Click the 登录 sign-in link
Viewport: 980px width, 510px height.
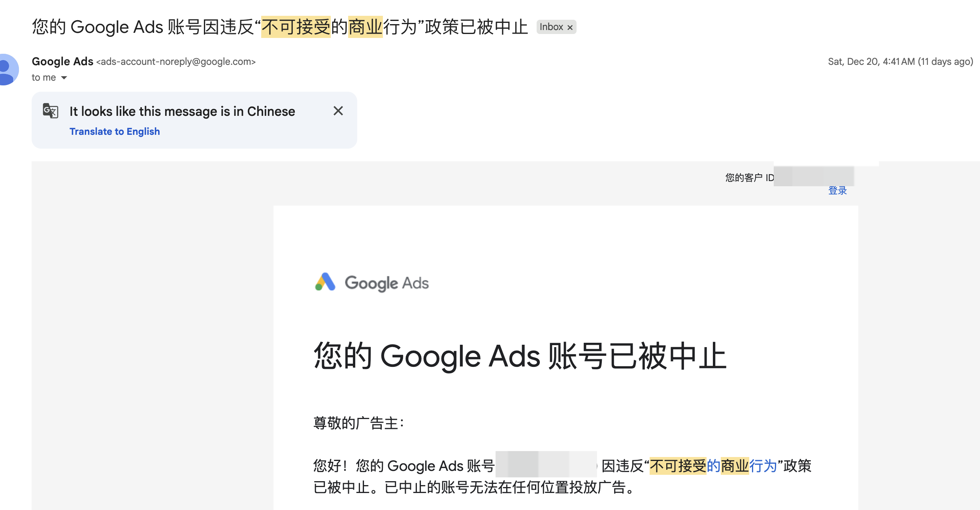click(x=837, y=191)
